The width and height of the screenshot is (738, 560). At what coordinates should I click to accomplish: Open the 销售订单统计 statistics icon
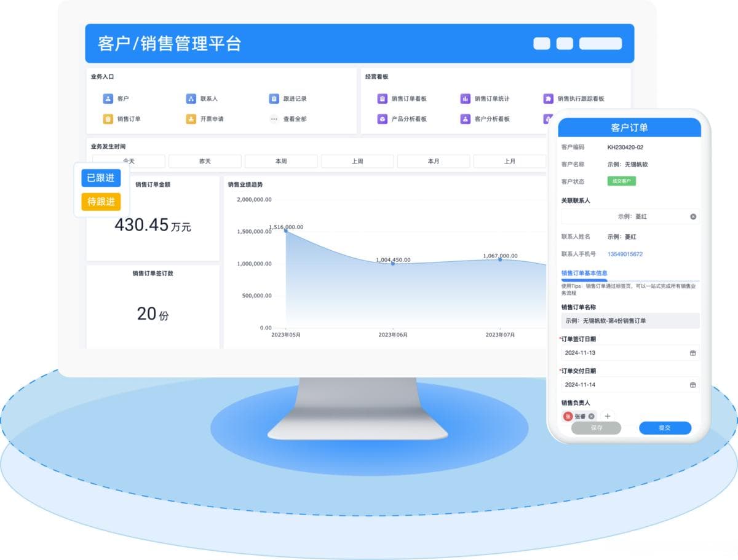tap(466, 98)
